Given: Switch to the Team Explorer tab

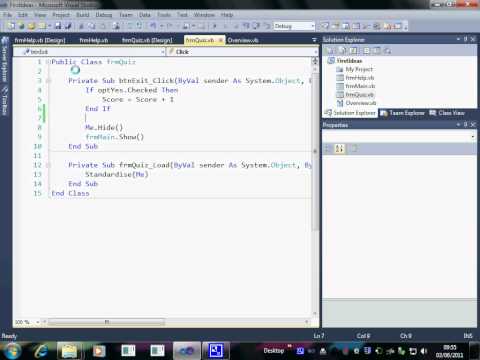Looking at the screenshot, I should (403, 113).
